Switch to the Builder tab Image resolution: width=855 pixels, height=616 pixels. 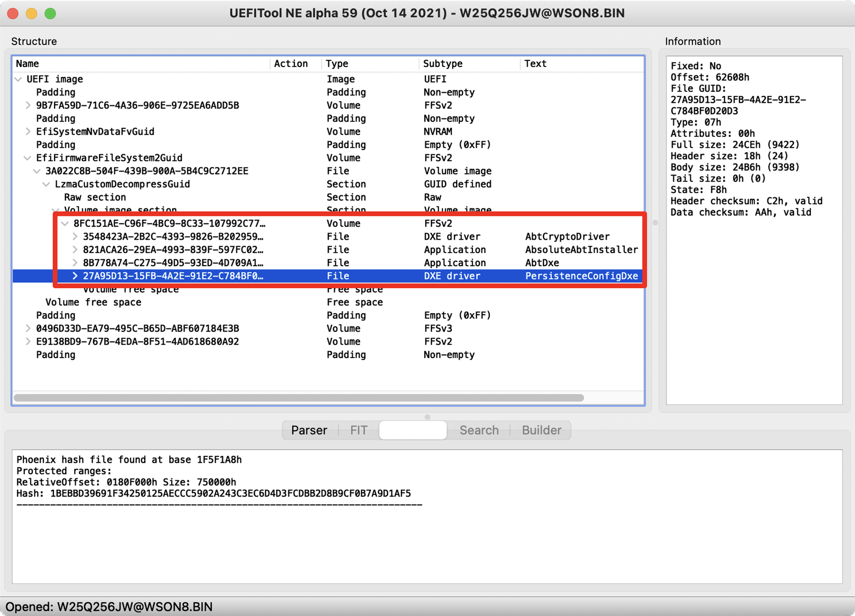(x=541, y=430)
